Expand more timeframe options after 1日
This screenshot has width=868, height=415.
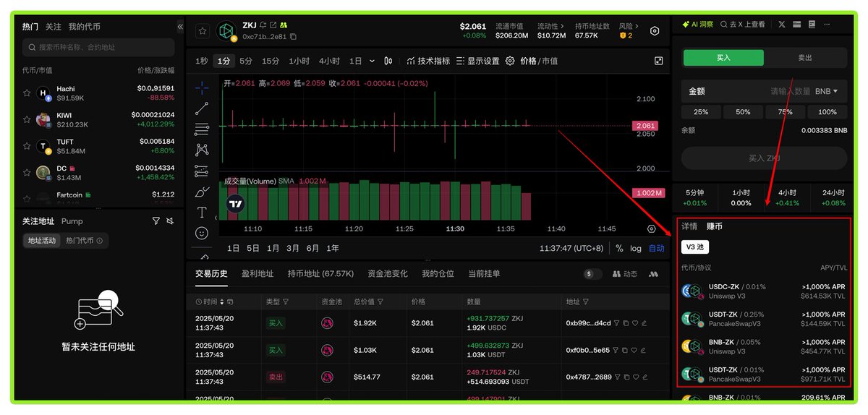(x=373, y=61)
